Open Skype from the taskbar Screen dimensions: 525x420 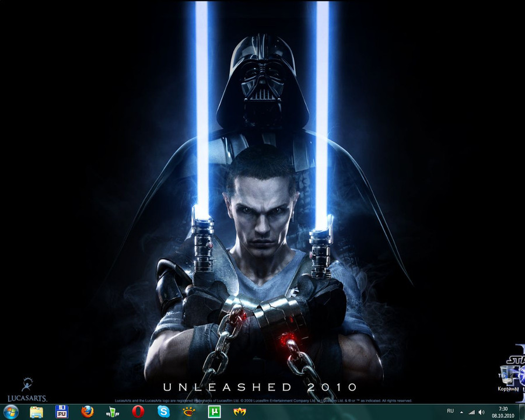coord(163,412)
